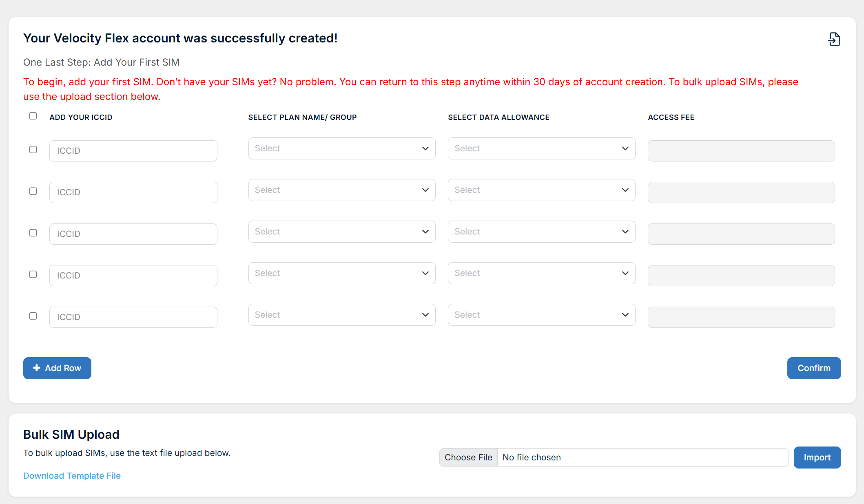Open the first row plan name dropdown
Image resolution: width=864 pixels, height=504 pixels.
pos(342,148)
